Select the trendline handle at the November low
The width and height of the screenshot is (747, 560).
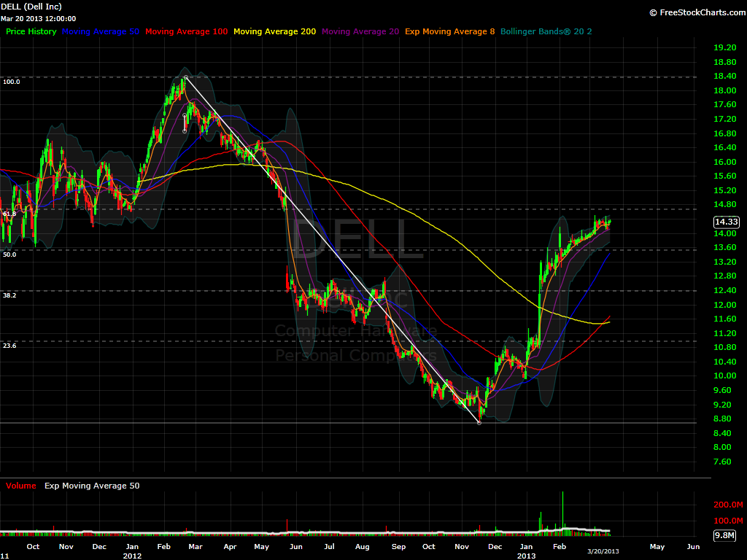click(x=479, y=423)
